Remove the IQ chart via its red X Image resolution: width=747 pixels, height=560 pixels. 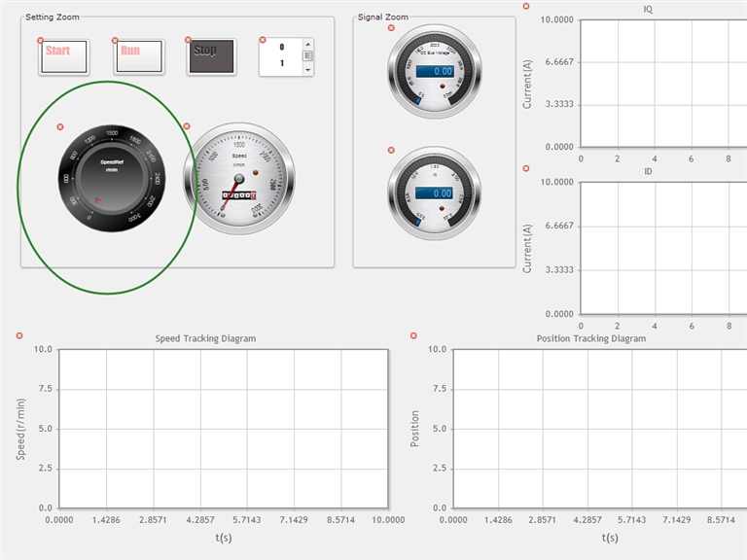526,6
